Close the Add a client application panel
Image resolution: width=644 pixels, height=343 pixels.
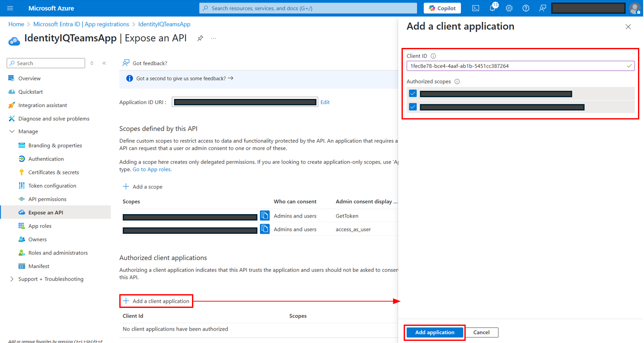(x=628, y=27)
